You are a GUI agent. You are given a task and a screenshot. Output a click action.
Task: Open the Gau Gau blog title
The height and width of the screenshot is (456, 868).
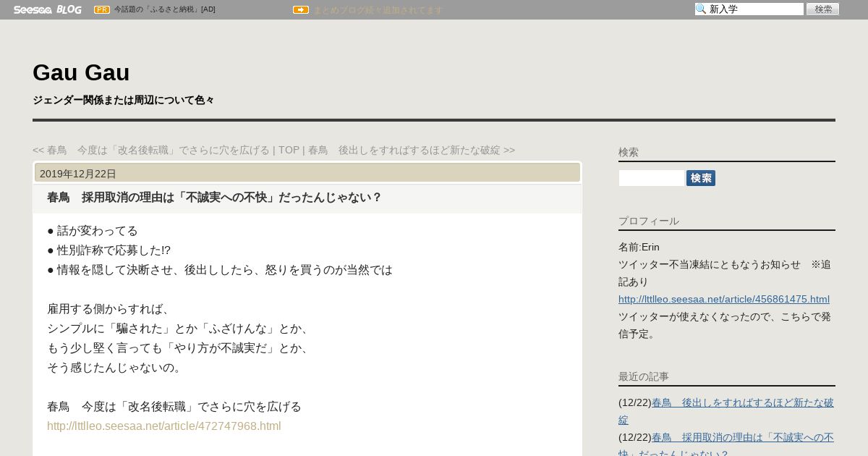(81, 72)
